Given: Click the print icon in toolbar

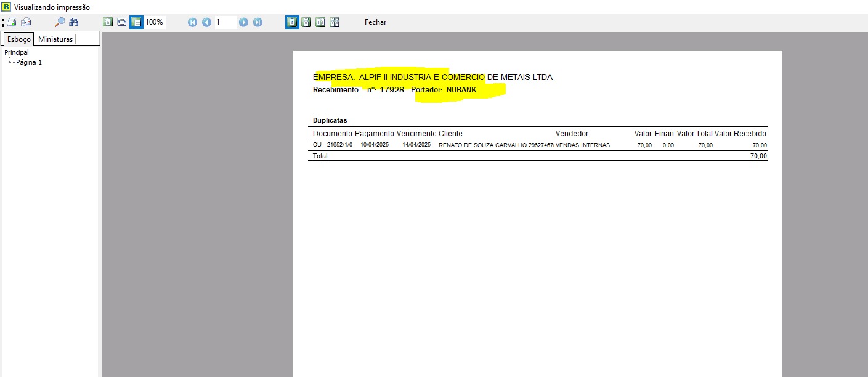Looking at the screenshot, I should point(11,22).
